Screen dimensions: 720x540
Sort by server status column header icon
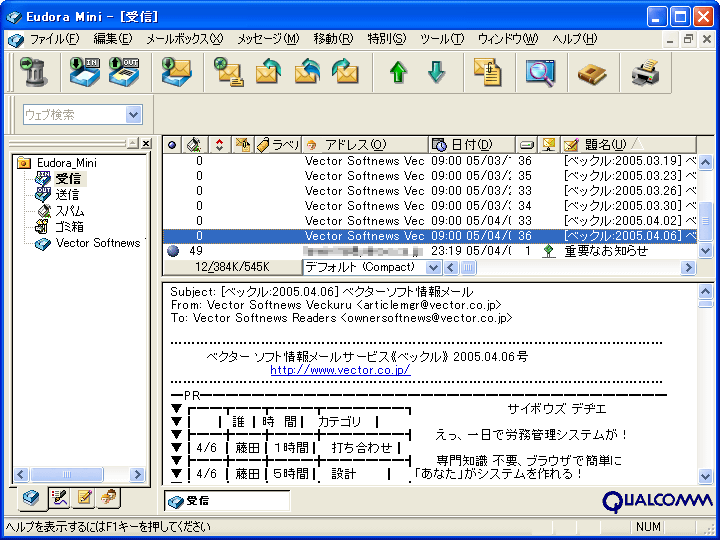tap(549, 145)
